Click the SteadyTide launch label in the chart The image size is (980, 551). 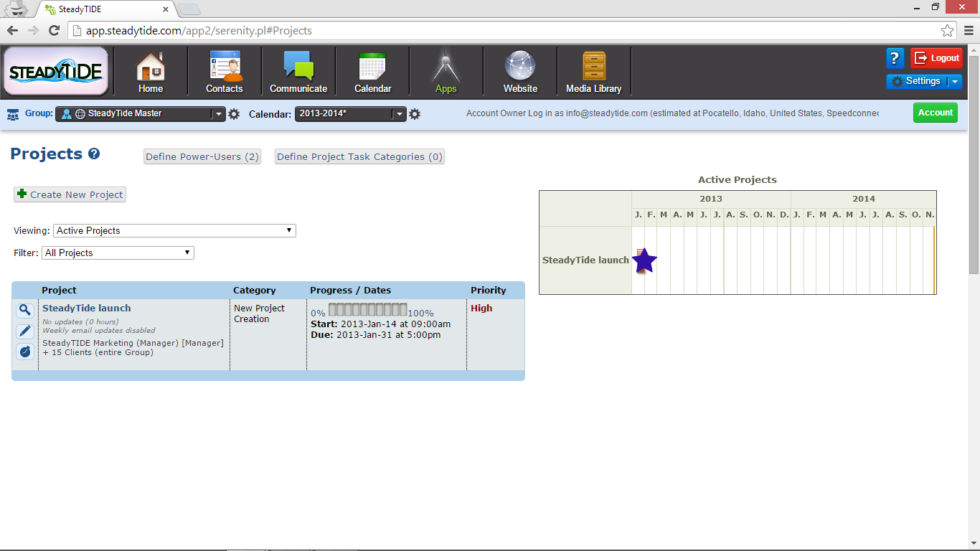[585, 260]
